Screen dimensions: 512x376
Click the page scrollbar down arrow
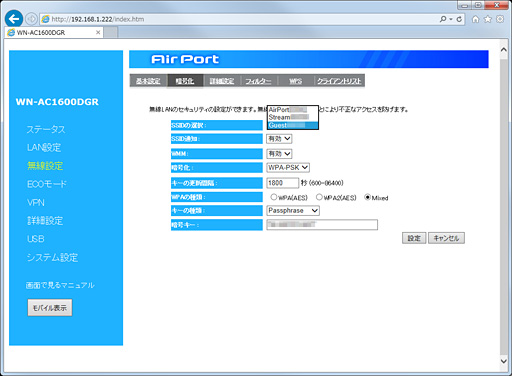point(504,361)
